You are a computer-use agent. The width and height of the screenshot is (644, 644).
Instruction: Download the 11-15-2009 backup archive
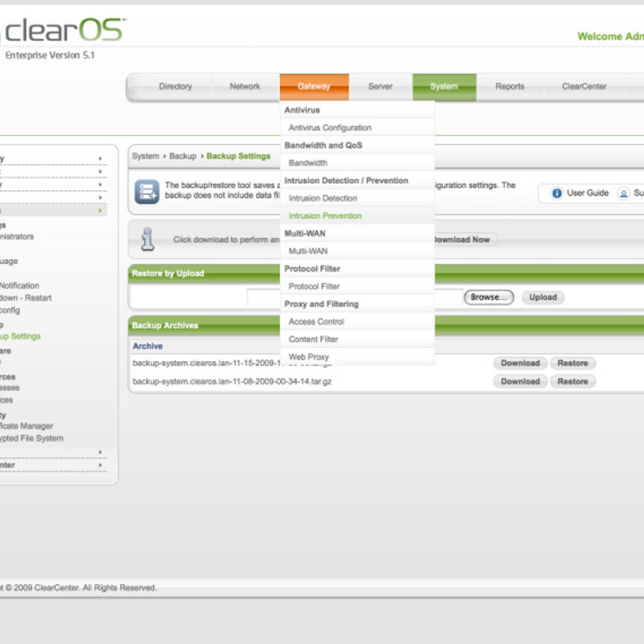(x=520, y=363)
